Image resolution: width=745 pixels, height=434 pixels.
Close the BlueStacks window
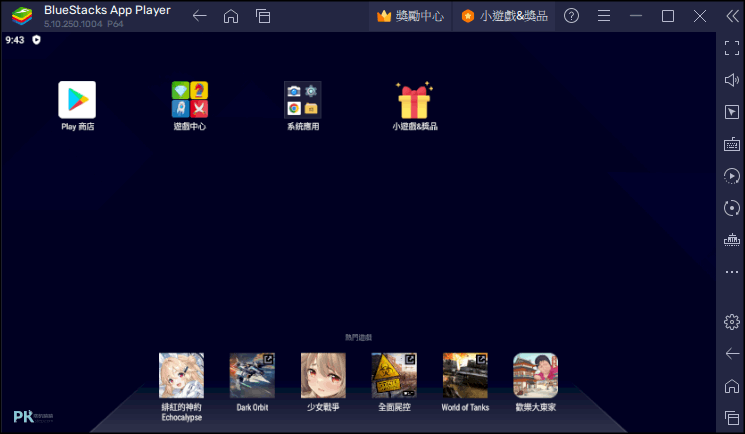(700, 16)
